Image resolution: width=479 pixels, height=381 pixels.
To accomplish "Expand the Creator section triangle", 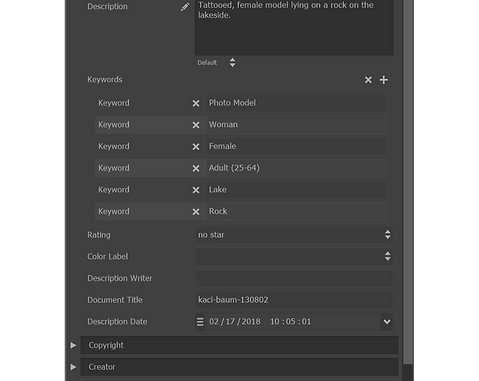I will pyautogui.click(x=73, y=367).
